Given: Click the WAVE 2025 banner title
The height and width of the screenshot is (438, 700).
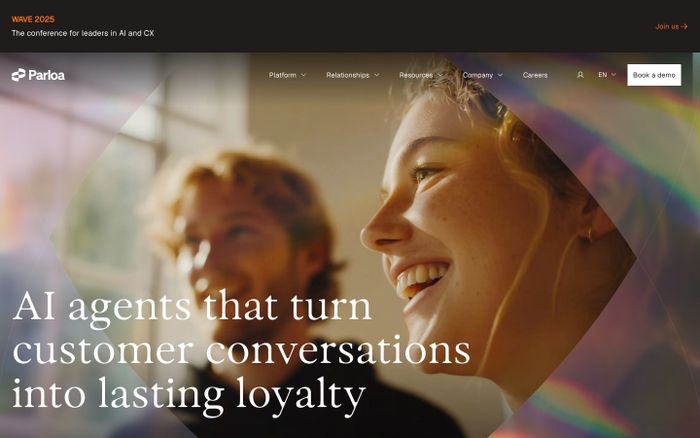Looking at the screenshot, I should pos(33,19).
